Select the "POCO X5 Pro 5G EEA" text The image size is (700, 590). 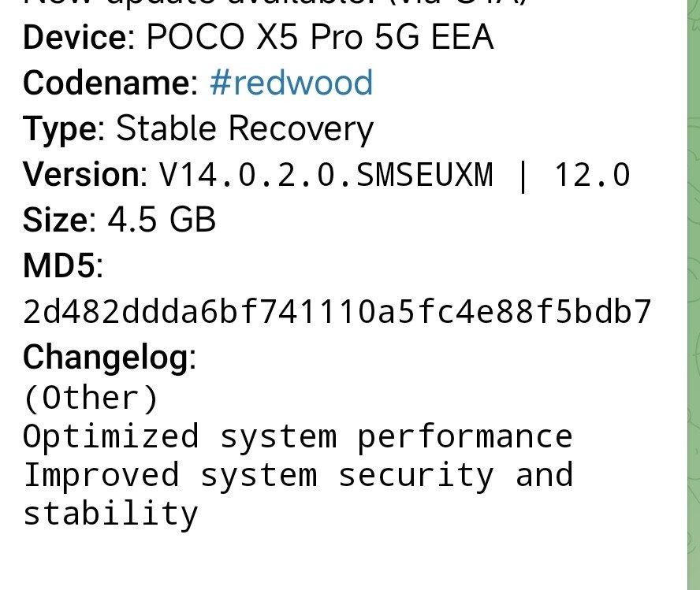click(319, 37)
